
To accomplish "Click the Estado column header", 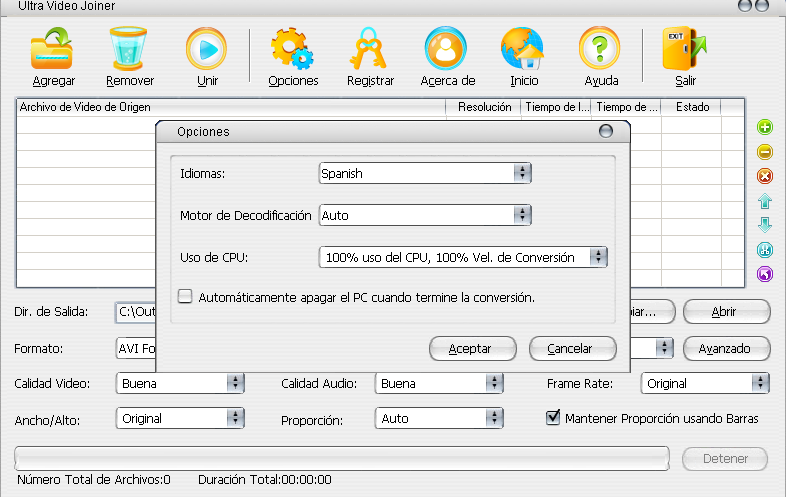I will (691, 107).
